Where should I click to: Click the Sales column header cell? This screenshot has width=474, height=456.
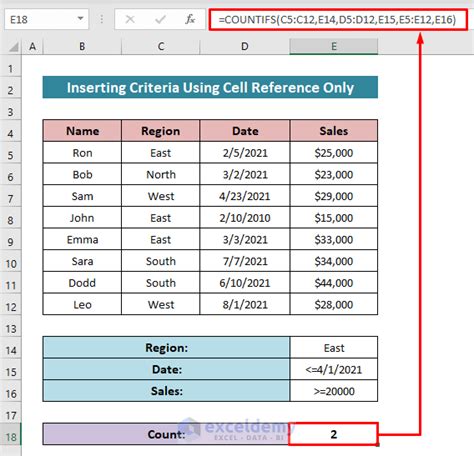tap(334, 131)
